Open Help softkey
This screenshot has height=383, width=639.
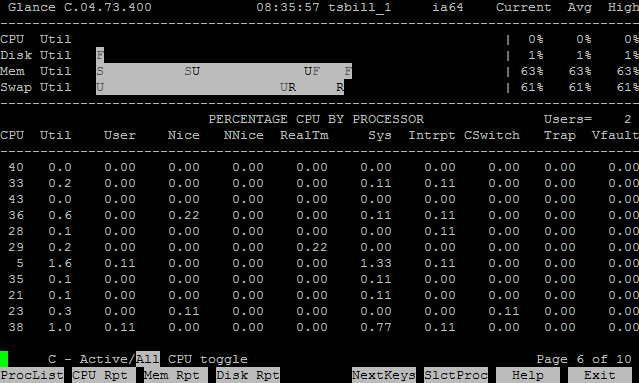[528, 375]
